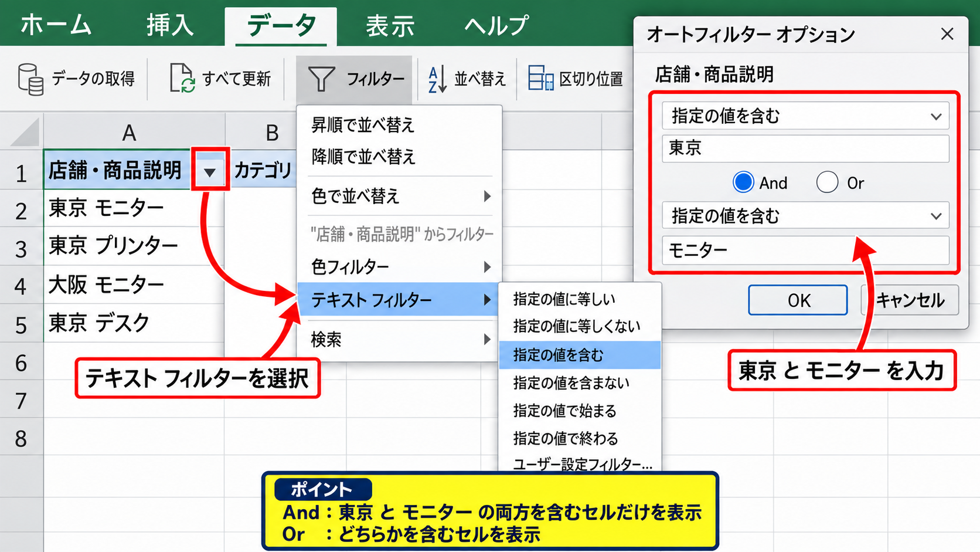Click the select-all corner triangle of the sheet

[25, 131]
